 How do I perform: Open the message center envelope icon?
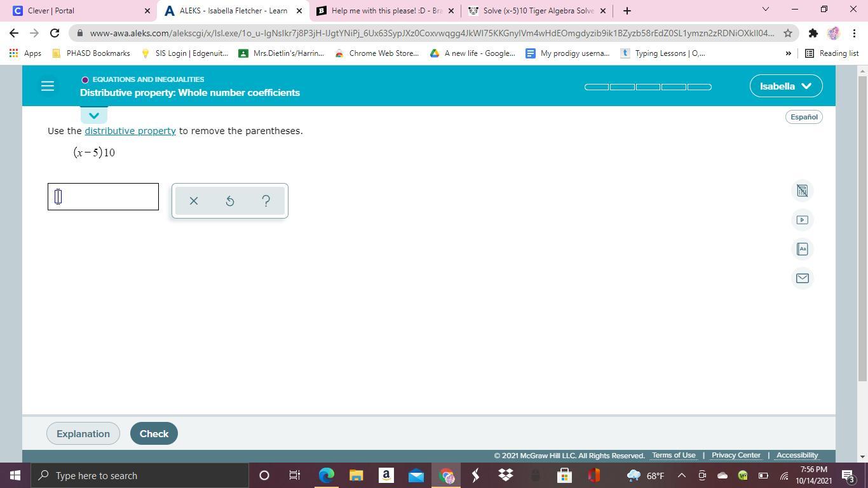click(x=802, y=278)
